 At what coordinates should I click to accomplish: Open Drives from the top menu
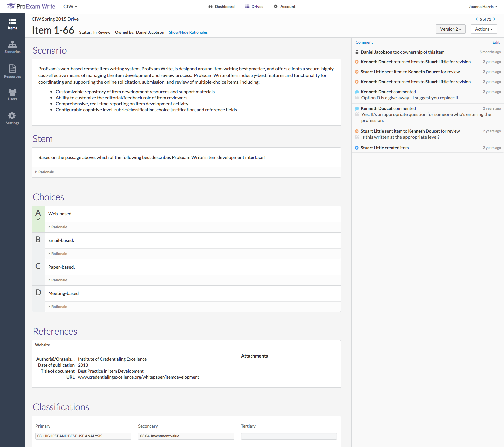(x=254, y=6)
